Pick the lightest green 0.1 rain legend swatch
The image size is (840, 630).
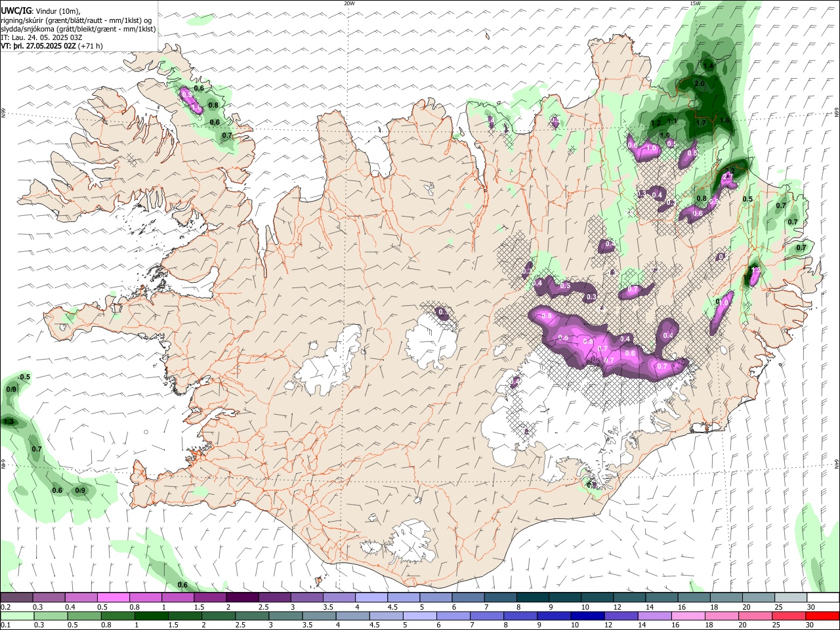pos(17,616)
